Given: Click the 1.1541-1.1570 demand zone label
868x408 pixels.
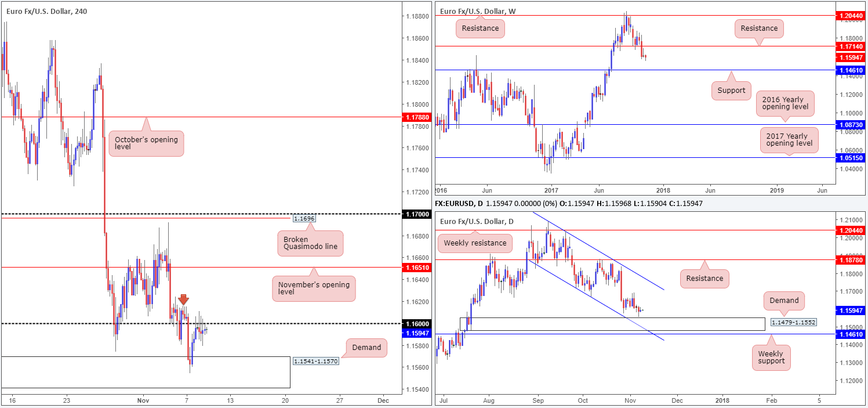Looking at the screenshot, I should tap(315, 362).
